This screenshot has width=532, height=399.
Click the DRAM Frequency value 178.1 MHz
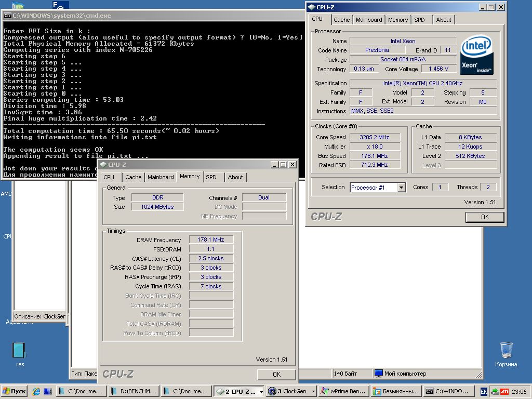(x=211, y=240)
